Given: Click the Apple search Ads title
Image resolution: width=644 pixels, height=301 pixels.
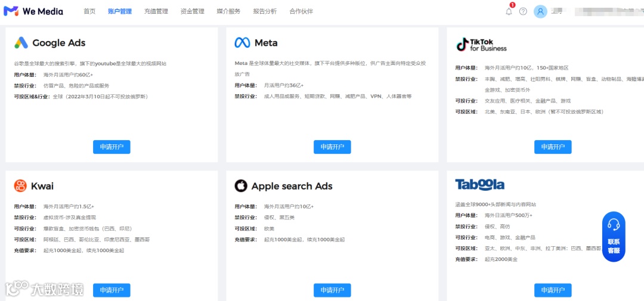Looking at the screenshot, I should tap(292, 186).
